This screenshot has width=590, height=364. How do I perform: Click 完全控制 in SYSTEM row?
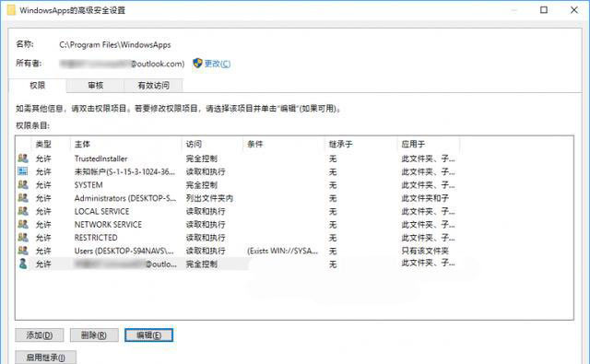[x=202, y=185]
